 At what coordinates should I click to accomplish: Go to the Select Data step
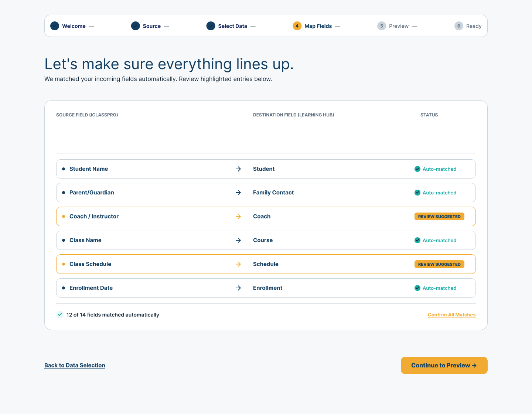232,26
